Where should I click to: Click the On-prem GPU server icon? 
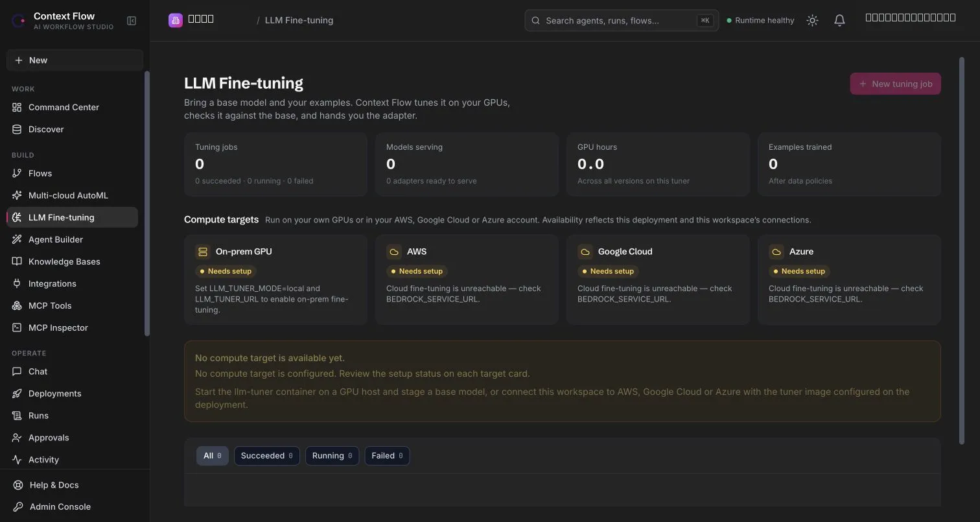203,252
